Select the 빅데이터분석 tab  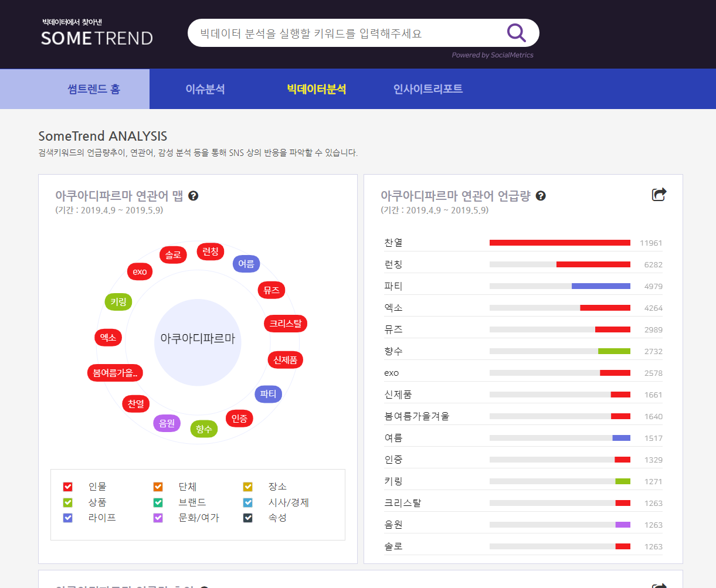[317, 89]
